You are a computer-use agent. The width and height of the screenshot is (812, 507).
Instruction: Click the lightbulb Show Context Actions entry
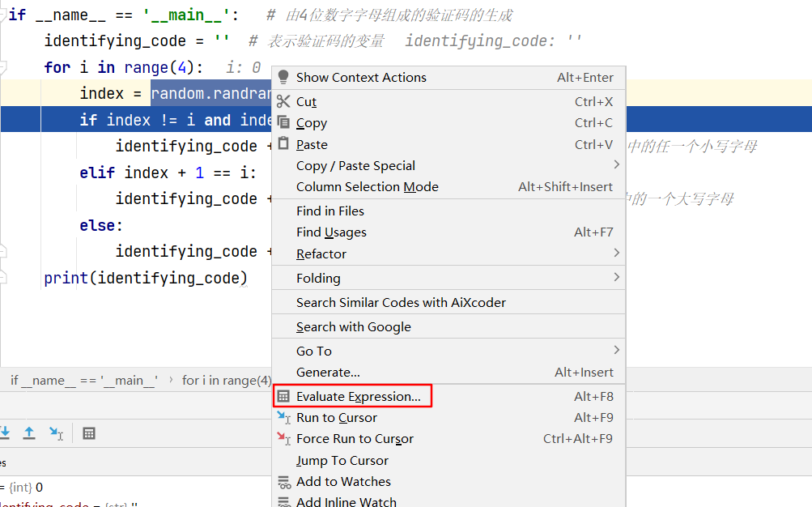click(361, 78)
